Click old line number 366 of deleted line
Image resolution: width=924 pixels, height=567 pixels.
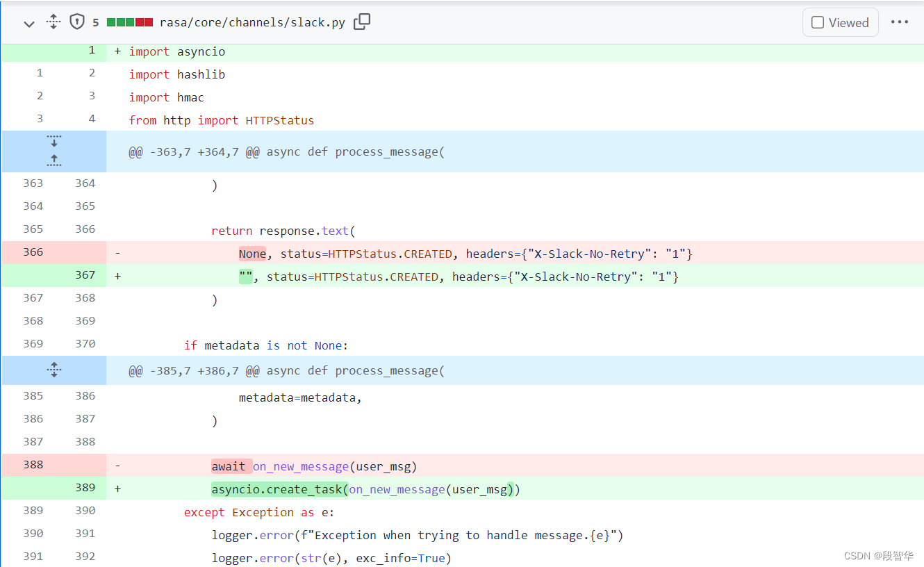pos(33,252)
